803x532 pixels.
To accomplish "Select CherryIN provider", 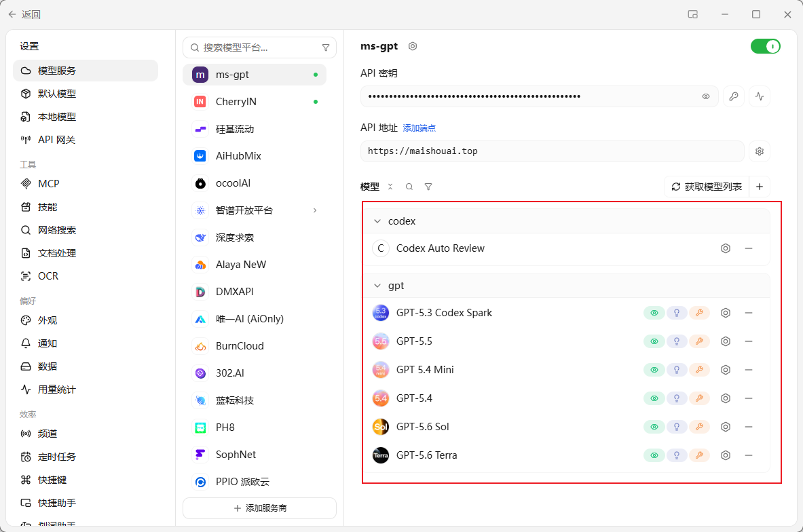I will pos(255,102).
